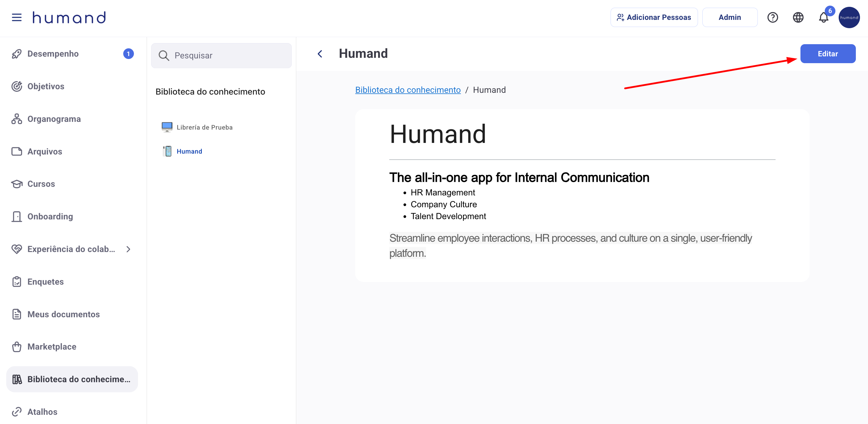Open Organograma menu item
The height and width of the screenshot is (424, 868).
point(72,119)
